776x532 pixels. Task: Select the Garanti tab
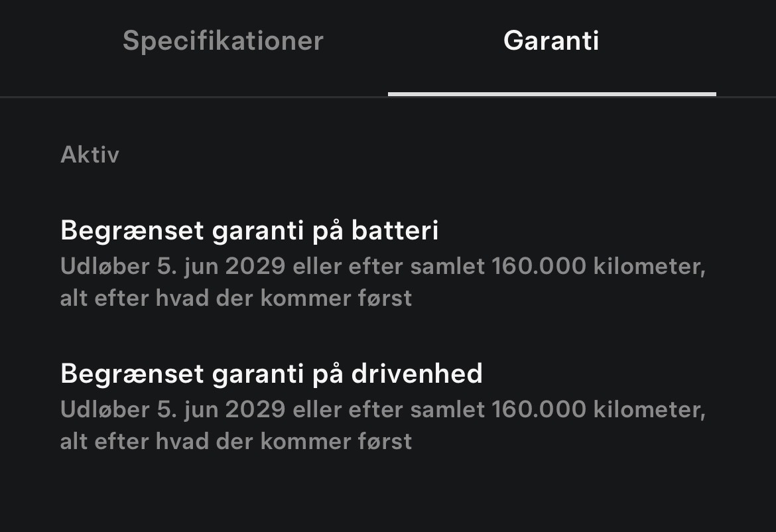551,41
